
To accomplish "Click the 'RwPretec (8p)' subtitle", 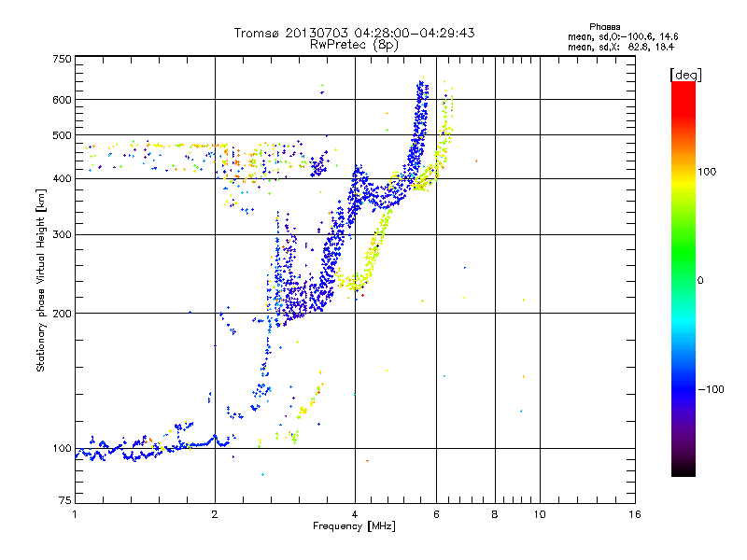I will 354,45.
